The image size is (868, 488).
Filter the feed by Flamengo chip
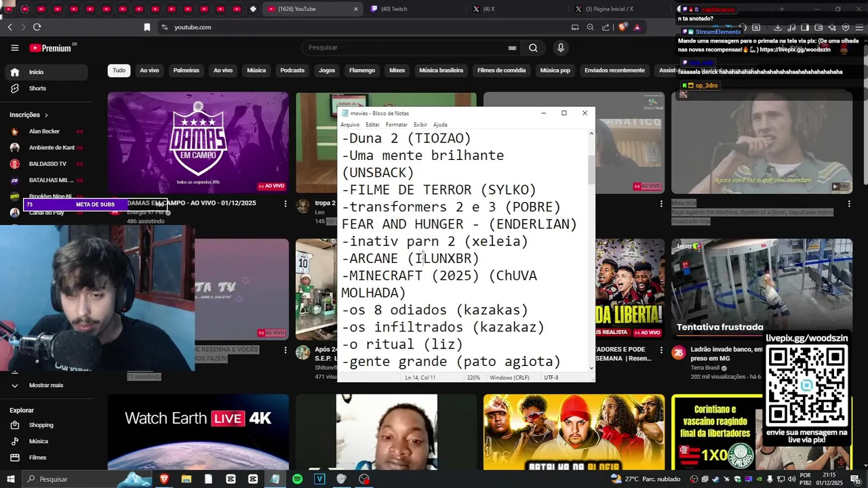click(362, 70)
